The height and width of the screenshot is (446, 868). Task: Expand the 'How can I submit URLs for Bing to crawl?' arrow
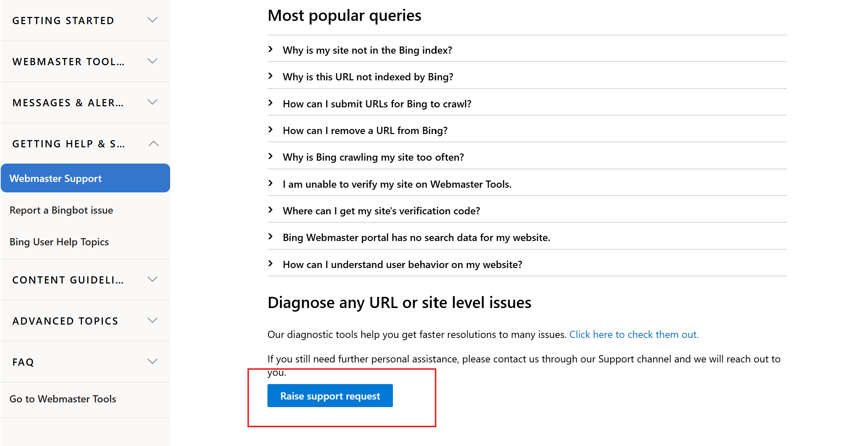tap(271, 103)
